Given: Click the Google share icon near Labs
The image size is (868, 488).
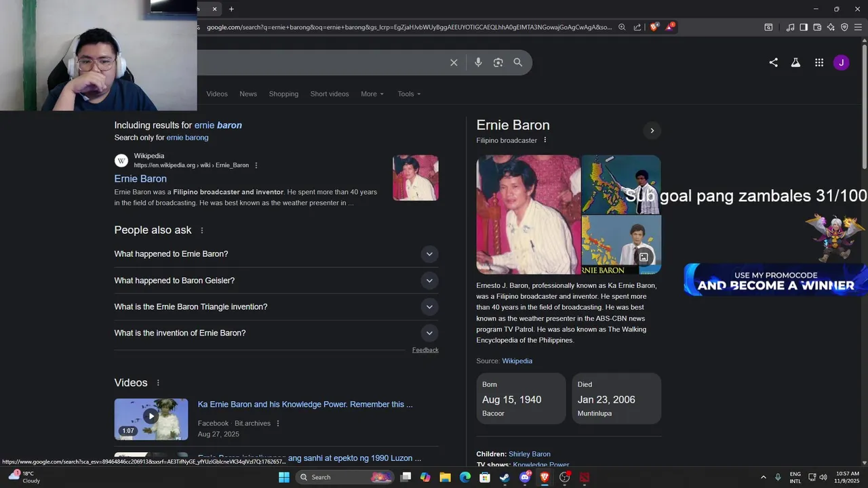Looking at the screenshot, I should click(x=773, y=62).
